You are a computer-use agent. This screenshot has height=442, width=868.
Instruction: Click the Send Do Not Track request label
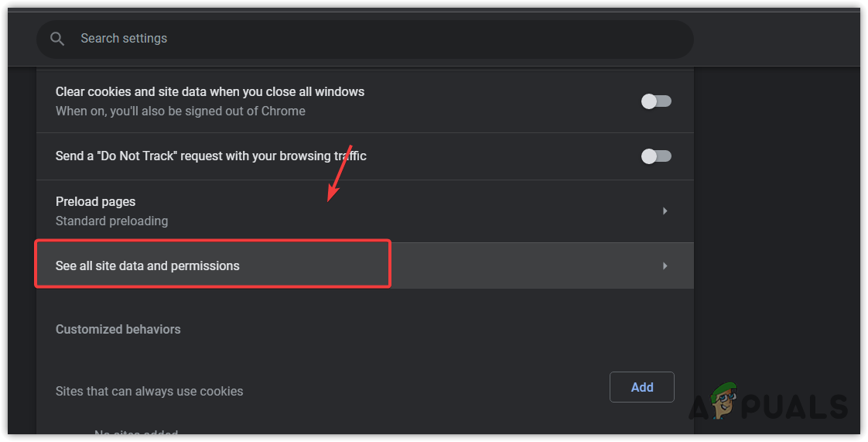[x=210, y=156]
